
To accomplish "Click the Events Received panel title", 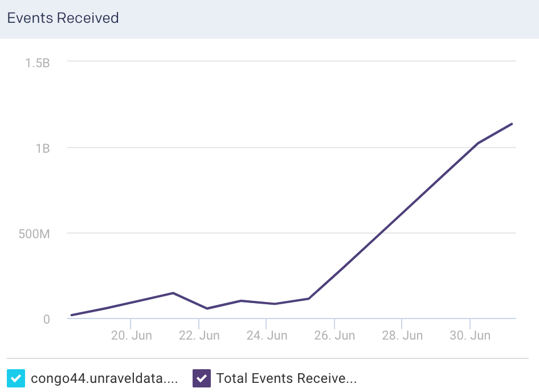I will [x=63, y=18].
